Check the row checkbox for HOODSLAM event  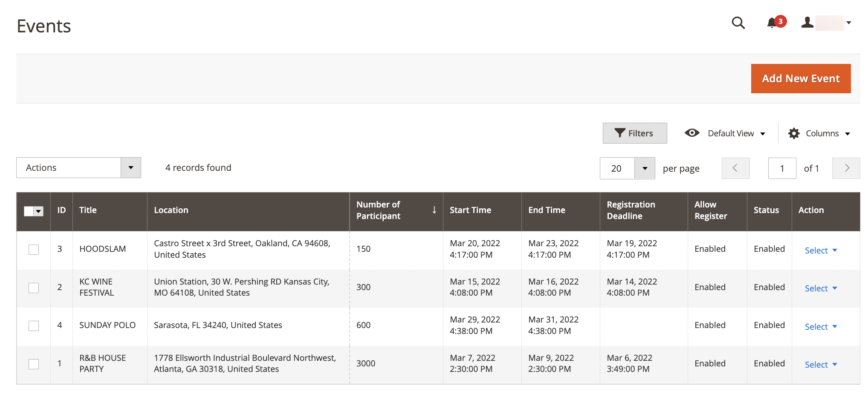click(33, 250)
